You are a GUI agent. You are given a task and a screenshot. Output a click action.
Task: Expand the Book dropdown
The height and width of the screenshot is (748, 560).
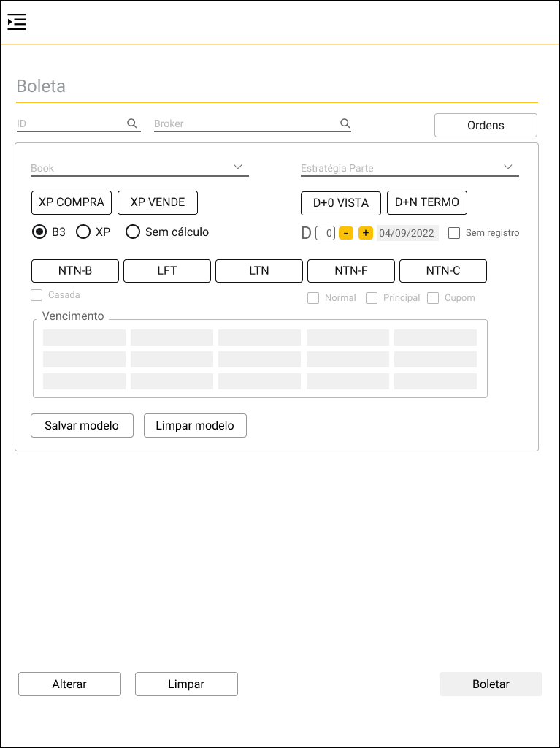point(237,167)
